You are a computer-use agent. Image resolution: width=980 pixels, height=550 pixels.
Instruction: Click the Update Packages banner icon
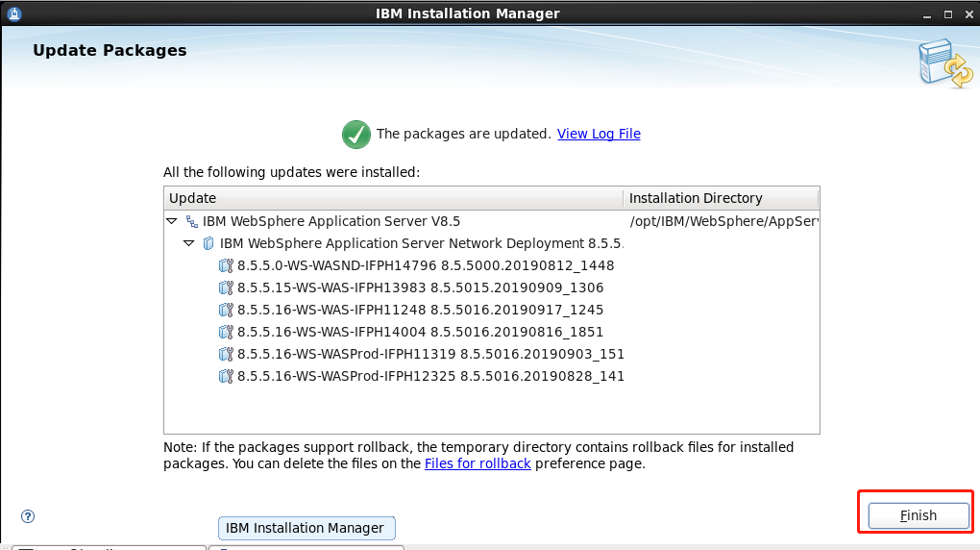(945, 63)
